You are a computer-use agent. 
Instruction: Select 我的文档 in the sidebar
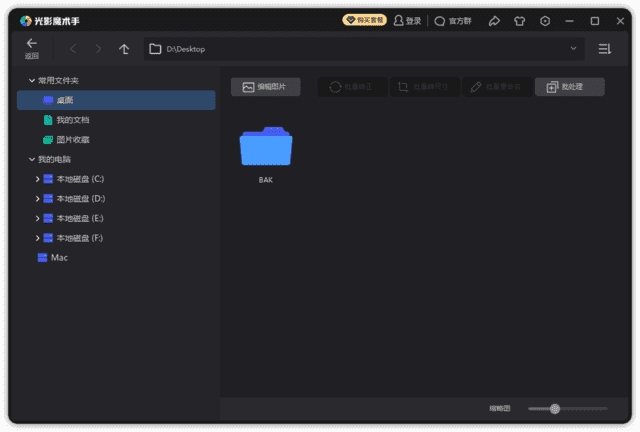pos(72,120)
